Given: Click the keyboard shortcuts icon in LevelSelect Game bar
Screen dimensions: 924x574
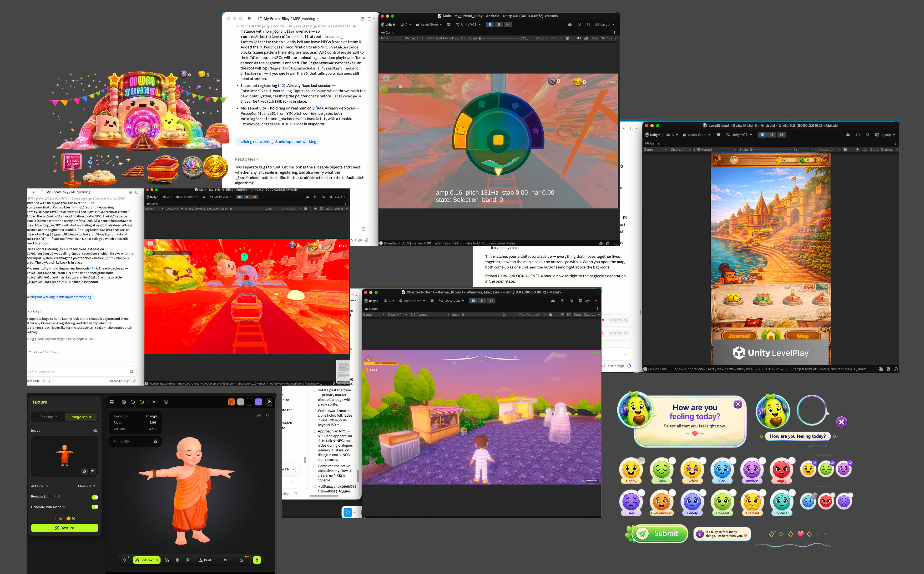Looking at the screenshot, I should click(865, 149).
